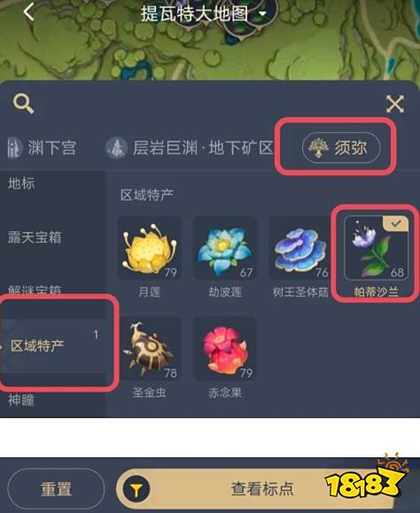Select the 树王圣体菇 mushroom item
420x513 pixels.
pyautogui.click(x=300, y=256)
